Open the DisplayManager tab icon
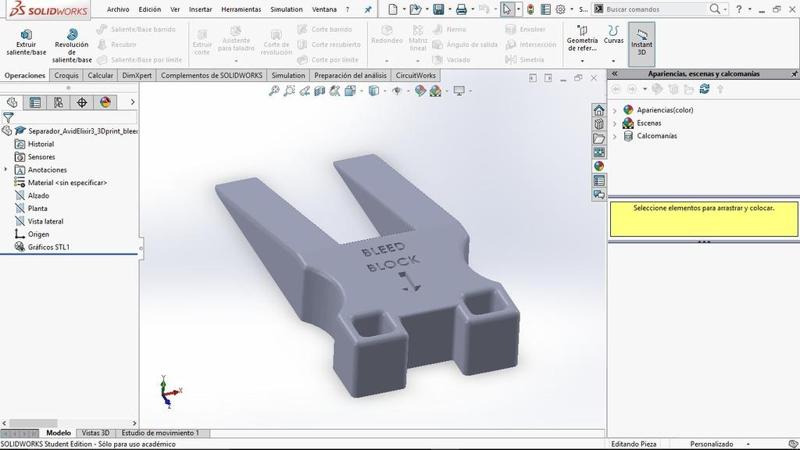Screen dimensions: 800x450 click(x=105, y=103)
